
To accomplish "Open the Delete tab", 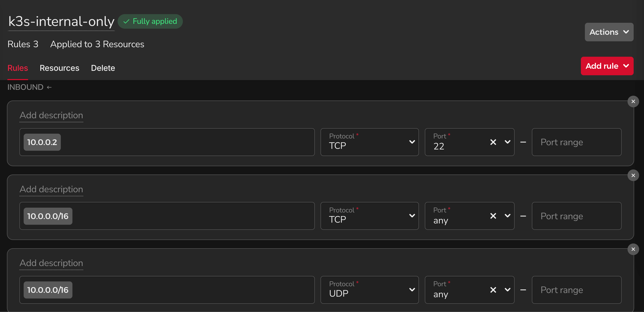I will 103,68.
